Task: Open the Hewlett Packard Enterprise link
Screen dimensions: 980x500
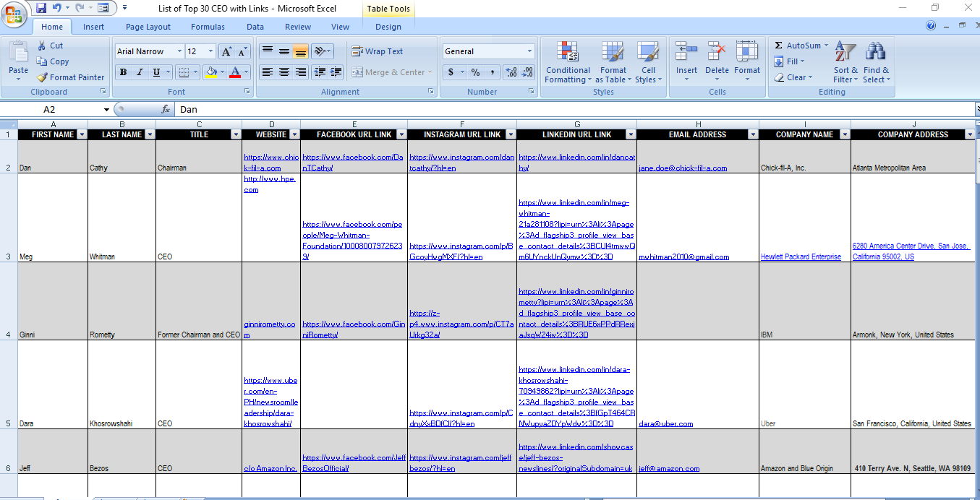Action: (x=801, y=257)
